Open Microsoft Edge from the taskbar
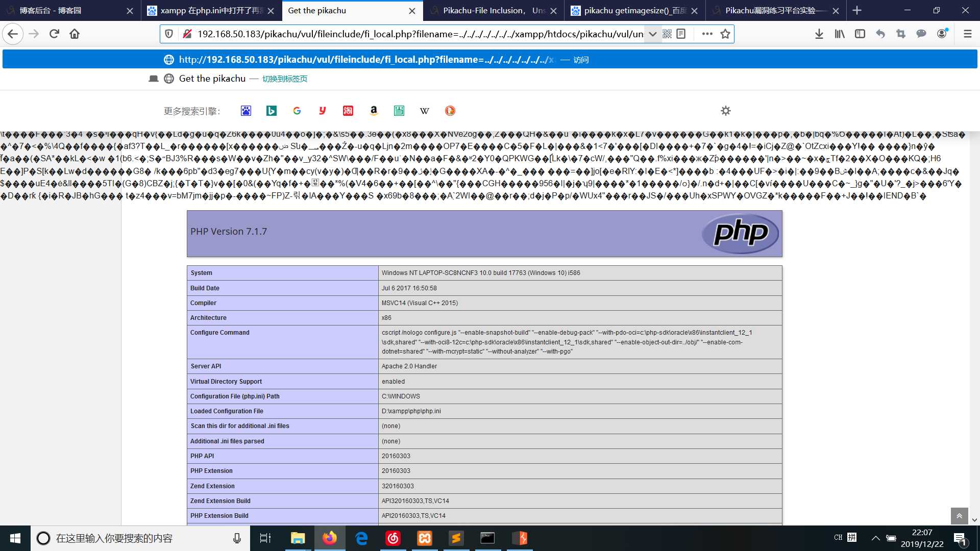 tap(361, 538)
